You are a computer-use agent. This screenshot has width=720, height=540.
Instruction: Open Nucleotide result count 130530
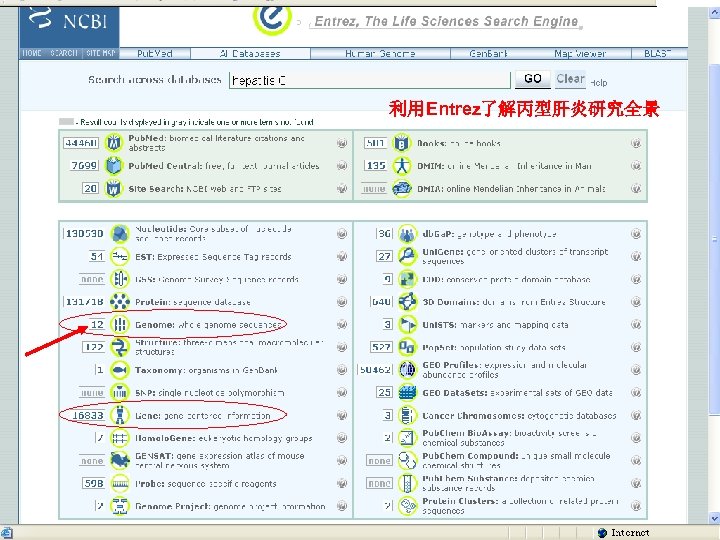[84, 234]
